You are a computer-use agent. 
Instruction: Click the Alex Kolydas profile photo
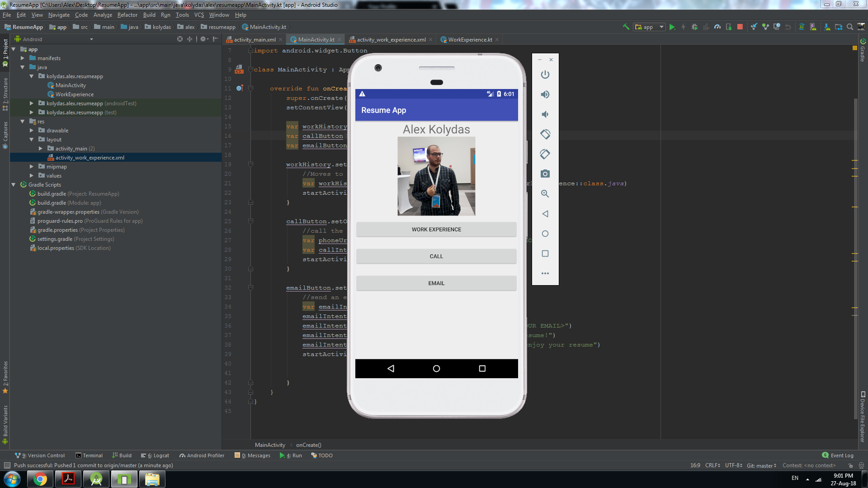coord(436,176)
